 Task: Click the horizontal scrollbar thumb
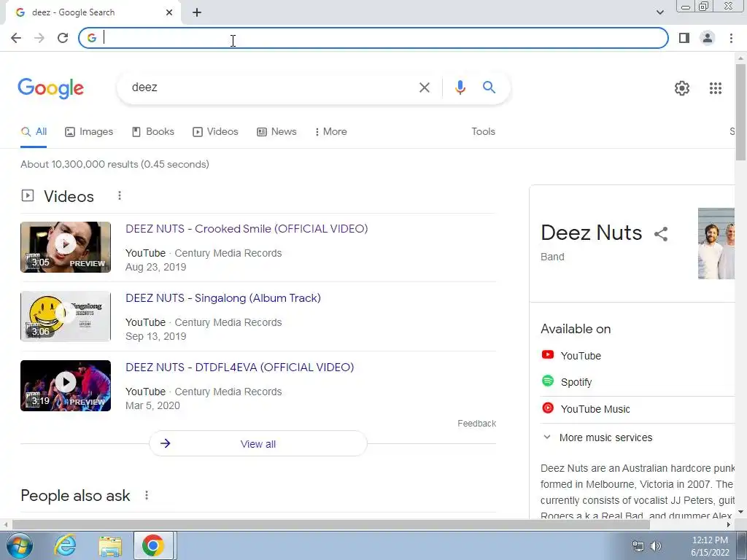pyautogui.click(x=331, y=525)
